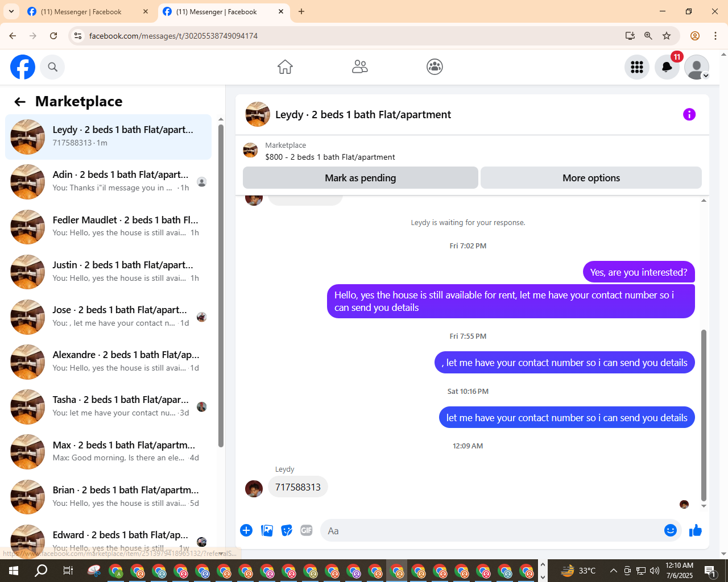Open the GIF picker icon
The height and width of the screenshot is (582, 728).
point(307,530)
